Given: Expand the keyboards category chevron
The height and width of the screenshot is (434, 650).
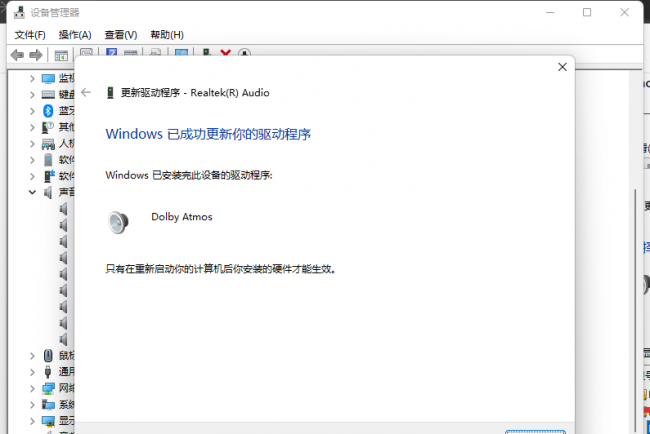Looking at the screenshot, I should click(x=32, y=95).
